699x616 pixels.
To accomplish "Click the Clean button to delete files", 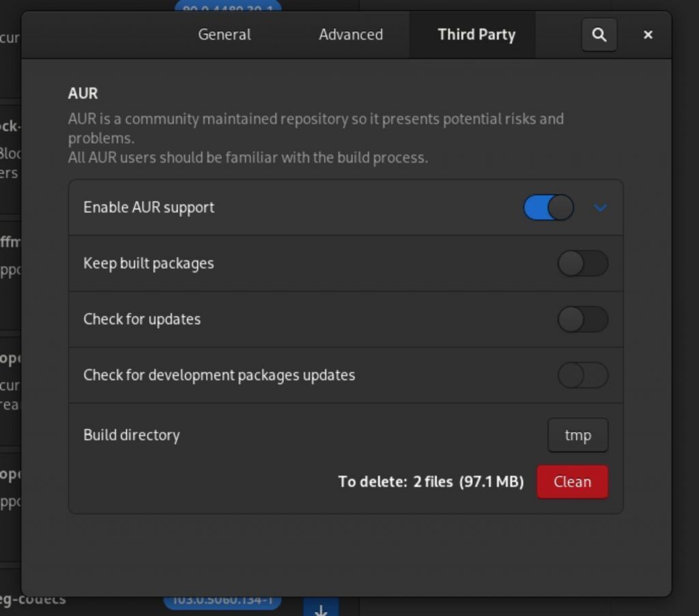I will pyautogui.click(x=572, y=481).
